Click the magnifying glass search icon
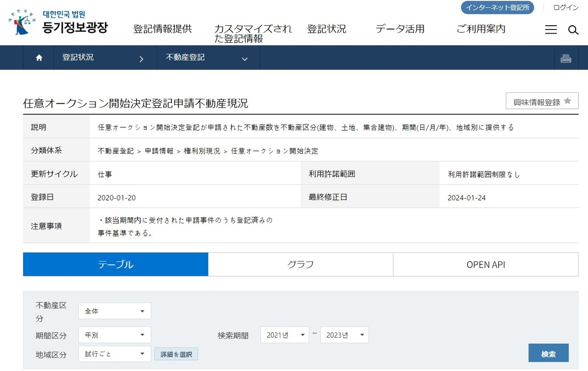This screenshot has height=371, width=588. pos(573,30)
